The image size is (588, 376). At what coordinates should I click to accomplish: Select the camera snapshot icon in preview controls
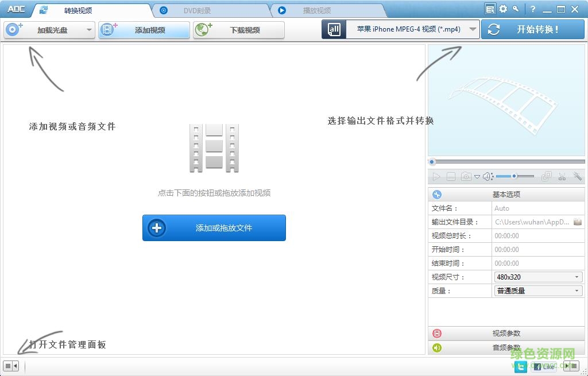465,176
